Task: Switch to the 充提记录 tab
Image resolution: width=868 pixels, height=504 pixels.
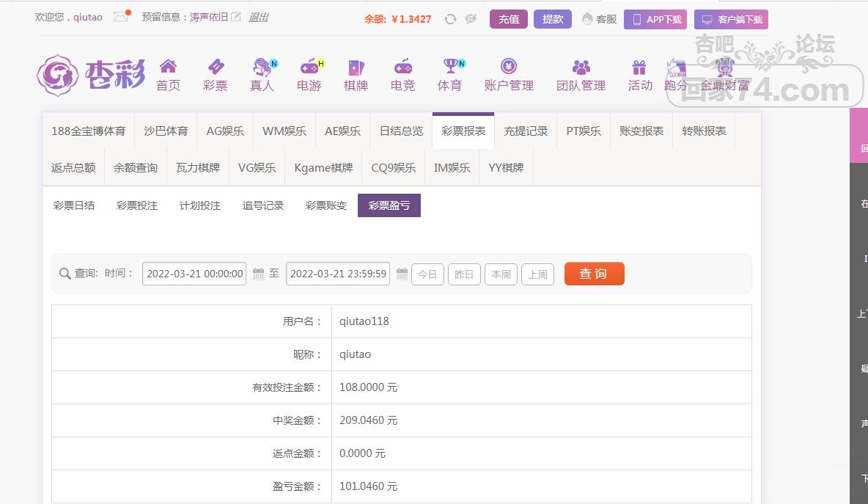Action: point(526,131)
